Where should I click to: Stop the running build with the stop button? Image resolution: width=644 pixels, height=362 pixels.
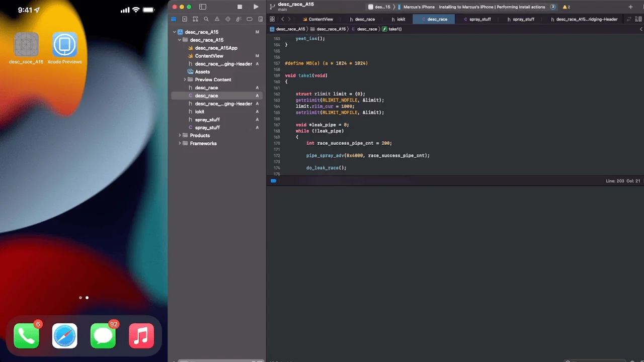[x=239, y=7]
